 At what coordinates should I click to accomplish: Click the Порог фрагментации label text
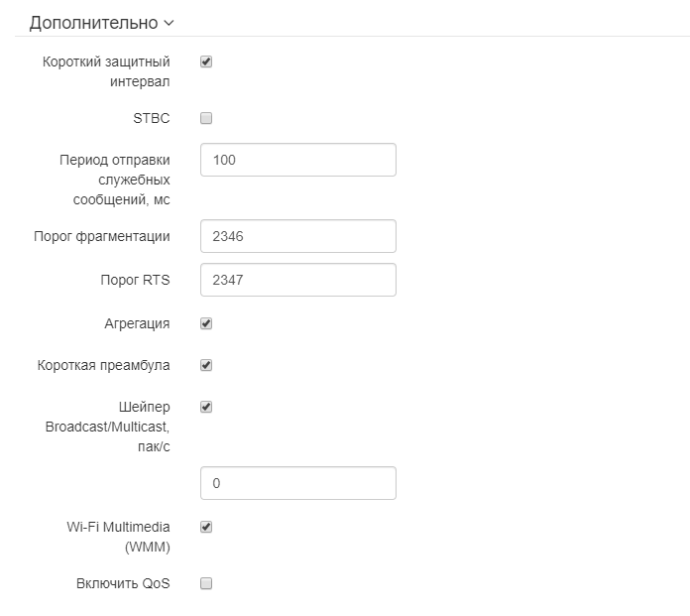[102, 237]
